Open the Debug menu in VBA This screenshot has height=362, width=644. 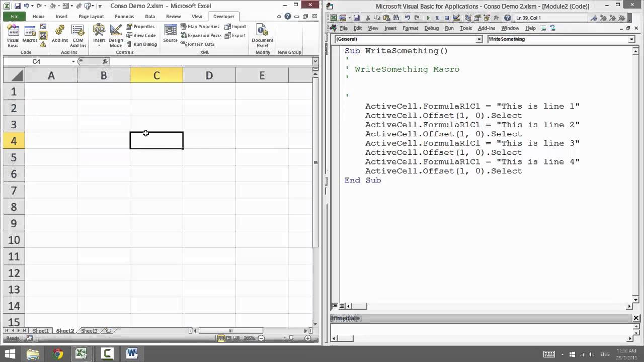pos(431,28)
